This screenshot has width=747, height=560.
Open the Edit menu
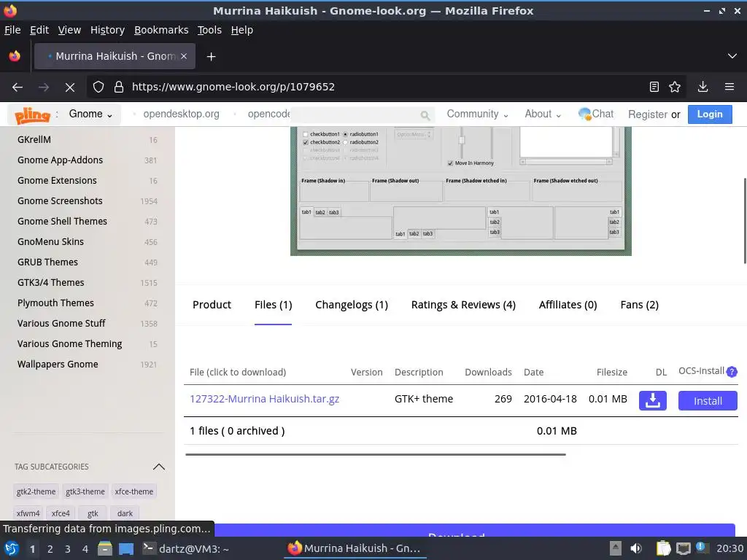(x=39, y=30)
